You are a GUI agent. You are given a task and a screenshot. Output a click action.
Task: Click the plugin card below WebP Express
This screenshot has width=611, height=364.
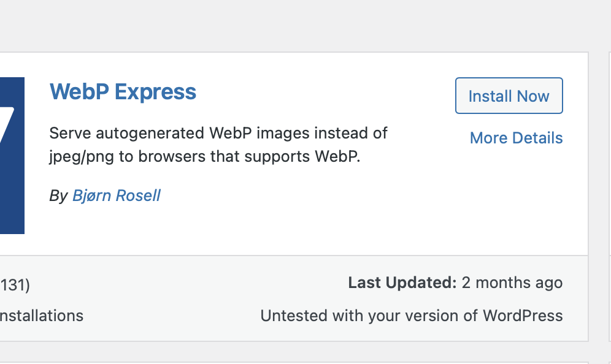click(294, 358)
